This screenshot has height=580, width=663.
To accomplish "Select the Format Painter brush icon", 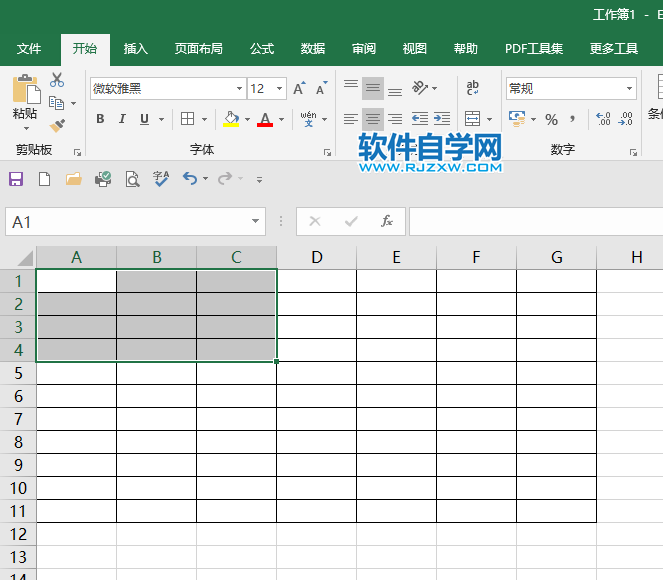I will pyautogui.click(x=57, y=125).
